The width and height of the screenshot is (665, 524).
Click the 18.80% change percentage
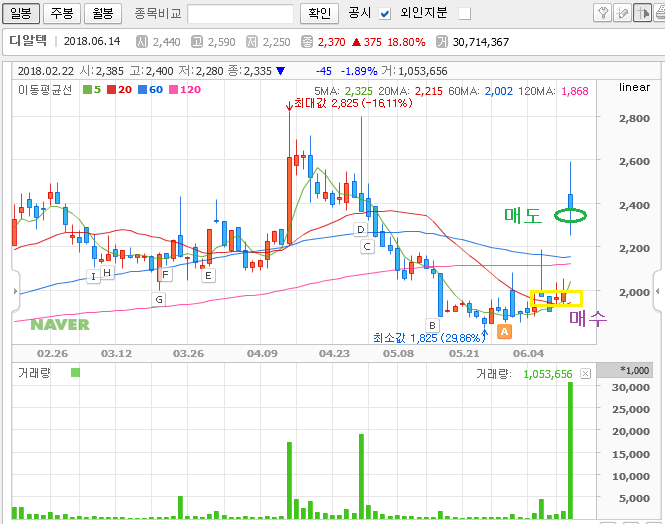(406, 42)
